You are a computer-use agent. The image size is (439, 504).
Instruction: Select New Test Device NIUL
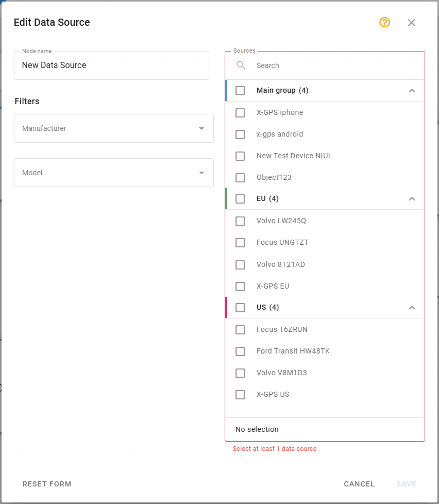240,156
